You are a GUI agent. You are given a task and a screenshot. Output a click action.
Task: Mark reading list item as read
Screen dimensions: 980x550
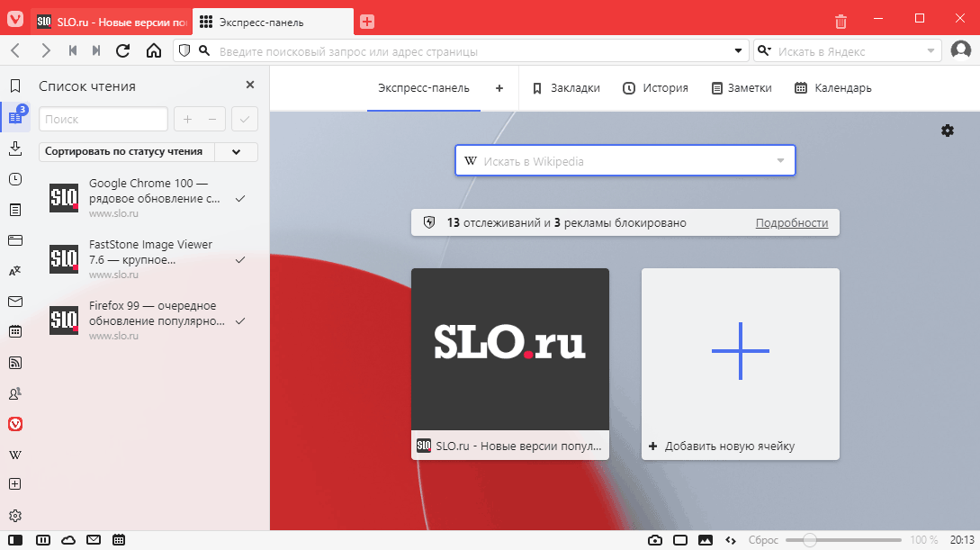245,120
